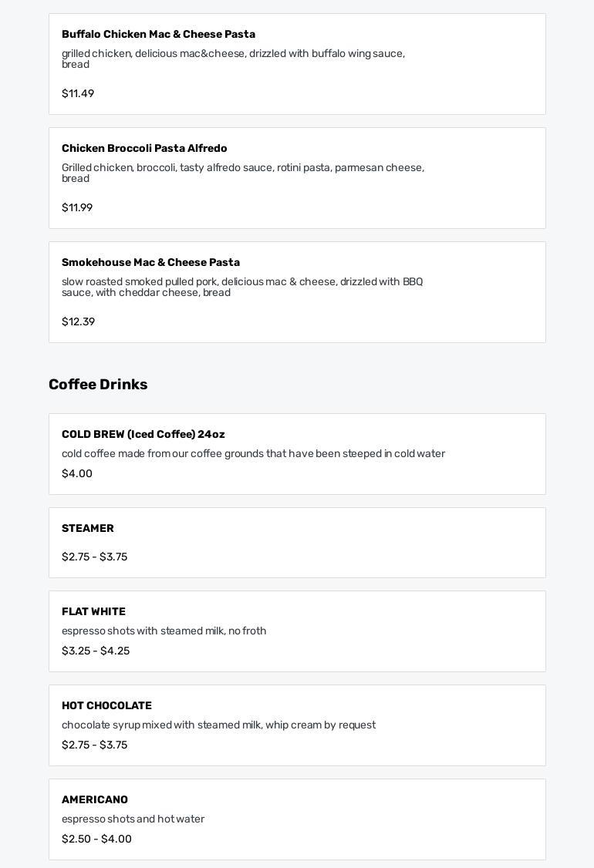Click the Coffee Drinks section heading

click(x=98, y=384)
